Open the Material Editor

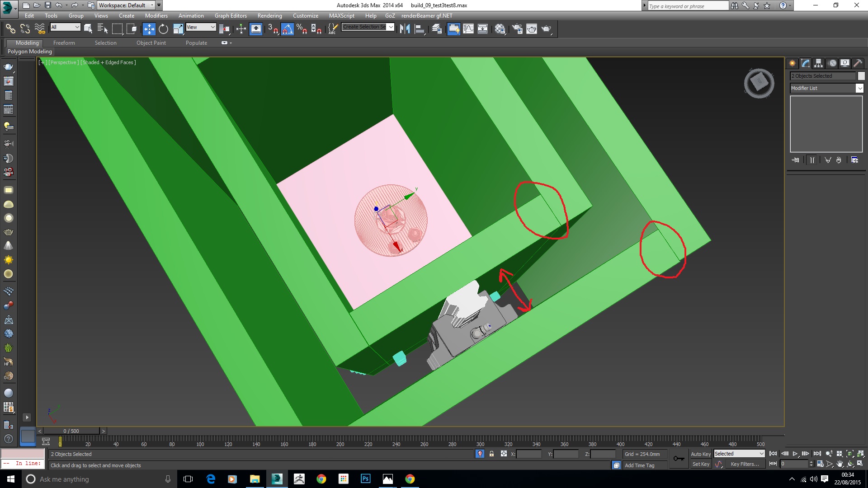click(500, 29)
